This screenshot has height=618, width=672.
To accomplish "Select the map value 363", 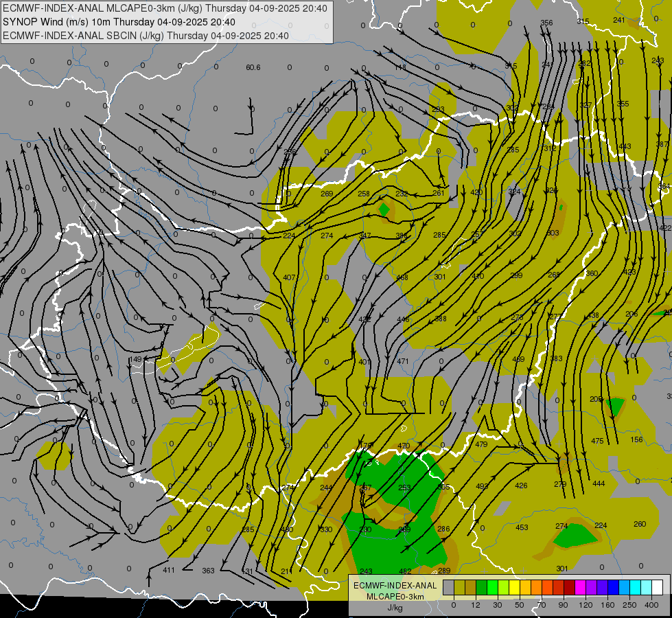I will click(x=208, y=571).
